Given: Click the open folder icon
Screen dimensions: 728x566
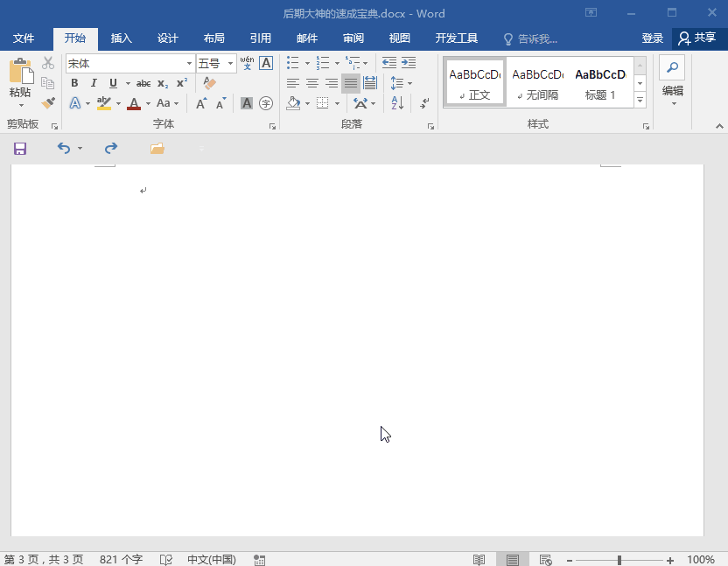Looking at the screenshot, I should [157, 149].
